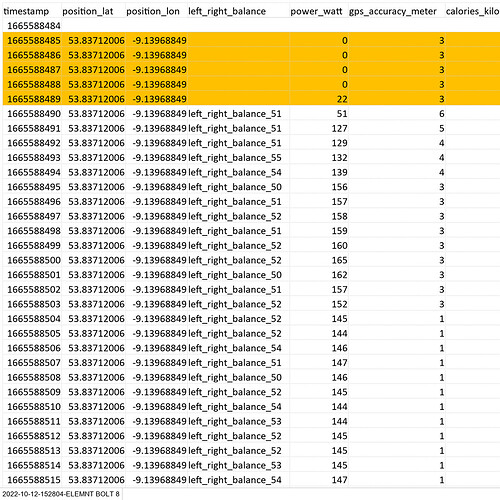Select highlighted power cell showing 22
Viewport: 500px width, 500px height.
click(319, 99)
